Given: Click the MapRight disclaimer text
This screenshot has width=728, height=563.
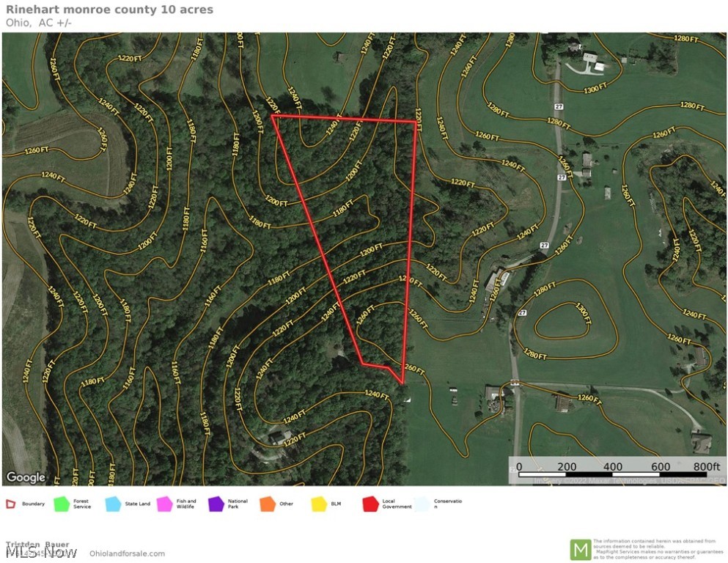Looking at the screenshot, I should point(658,549).
